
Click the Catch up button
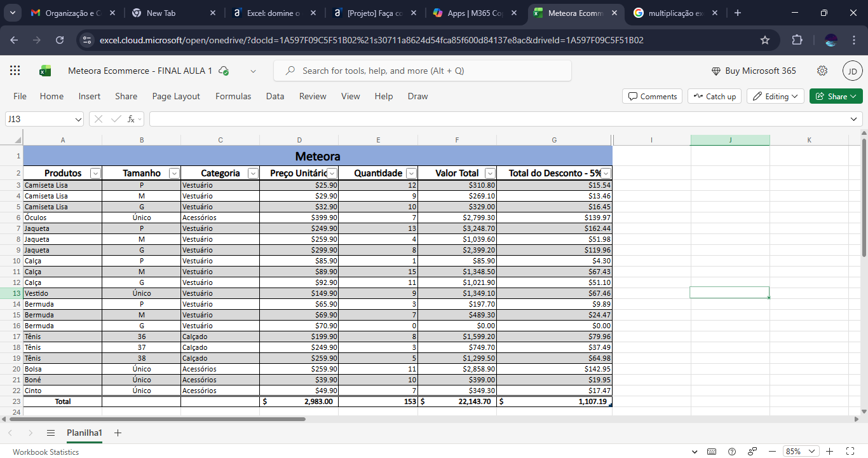coord(714,96)
